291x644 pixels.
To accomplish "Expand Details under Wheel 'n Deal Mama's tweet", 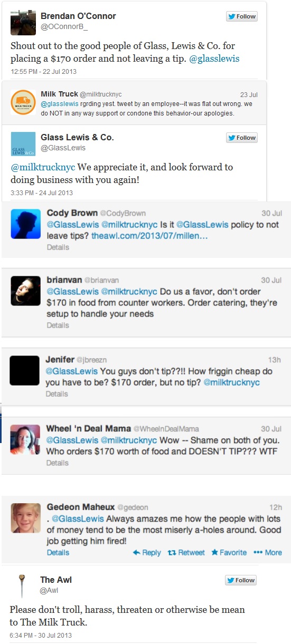I will [x=58, y=463].
